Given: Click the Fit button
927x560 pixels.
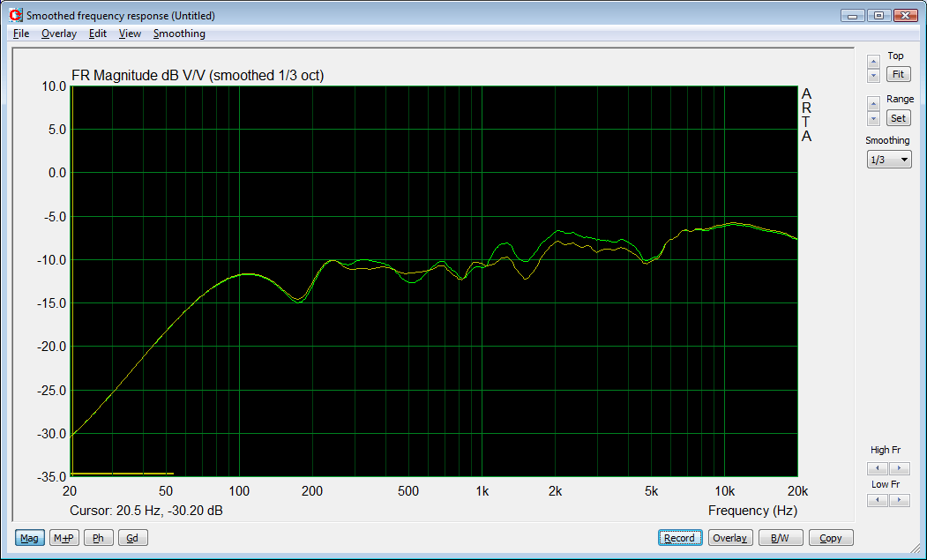Looking at the screenshot, I should pos(898,74).
